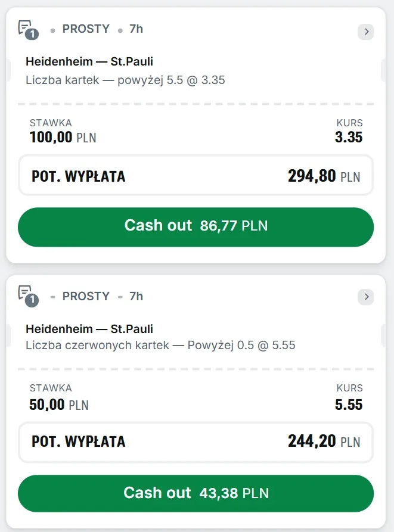Screen dimensions: 394x532
Task: Click the notification badge showing 1 comment
Action: (32, 35)
